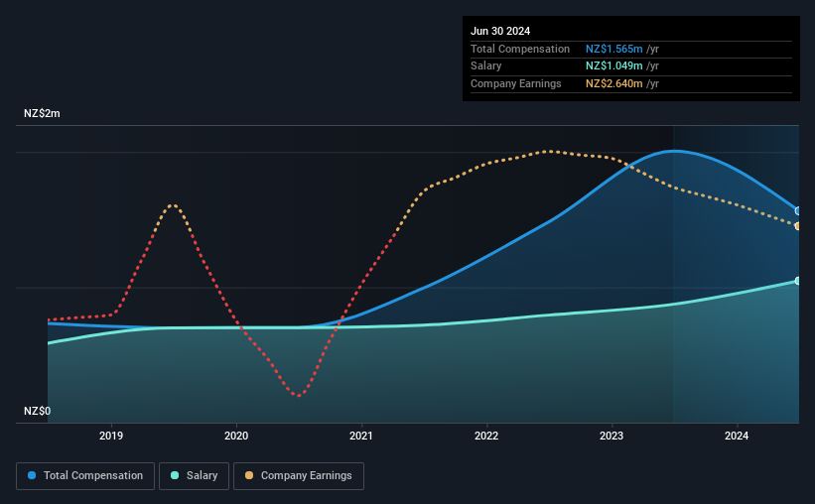Click the orange Company Earnings legend dot

click(x=249, y=475)
